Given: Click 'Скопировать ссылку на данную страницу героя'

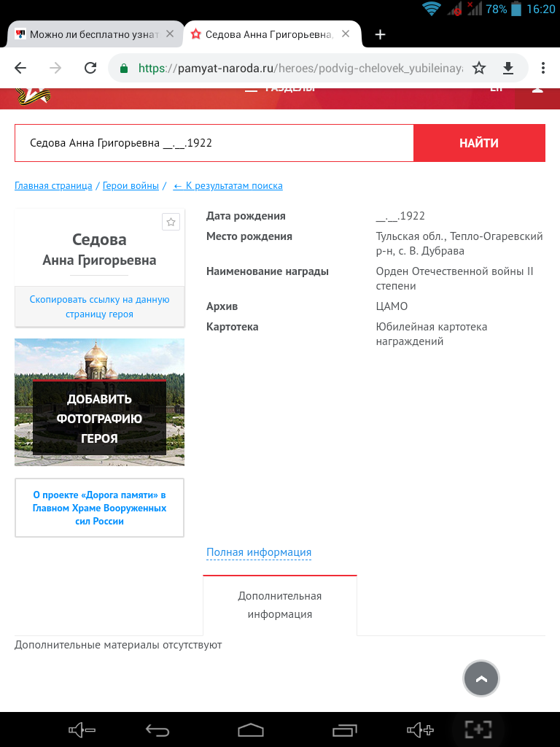Looking at the screenshot, I should [99, 307].
